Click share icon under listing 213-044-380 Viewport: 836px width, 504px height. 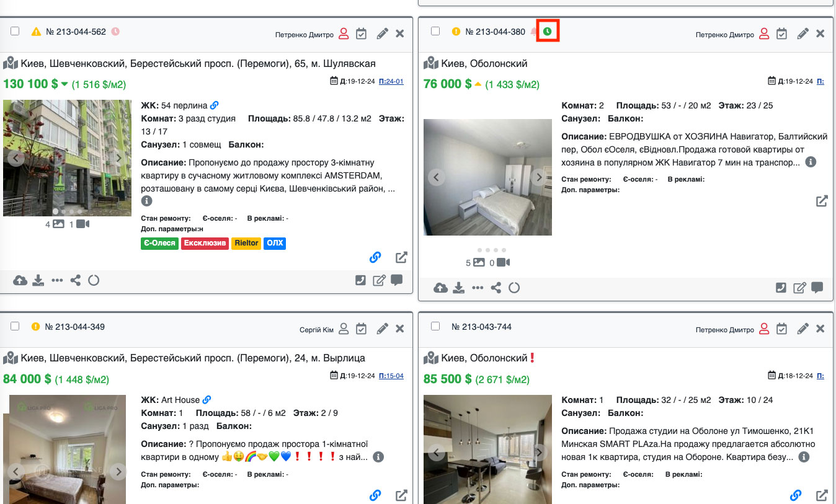pos(496,288)
